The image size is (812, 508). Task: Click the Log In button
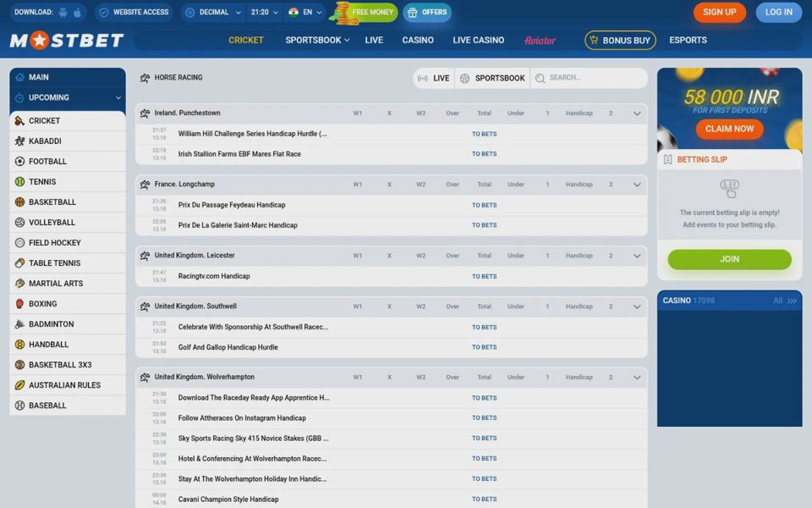[x=779, y=13]
